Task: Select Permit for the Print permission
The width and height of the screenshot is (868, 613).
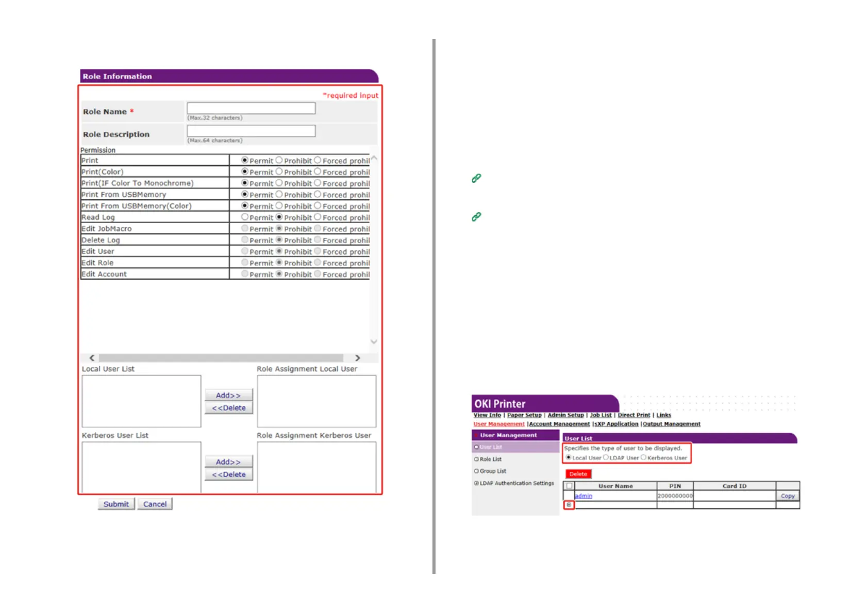Action: (245, 160)
